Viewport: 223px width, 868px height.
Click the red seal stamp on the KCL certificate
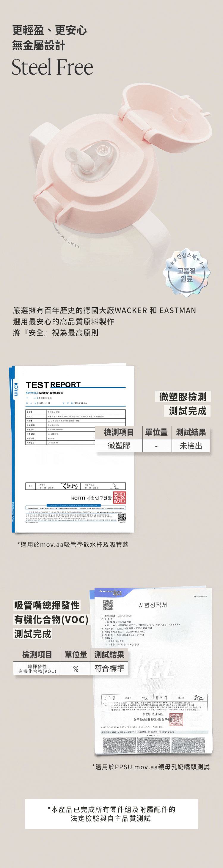[176, 719]
